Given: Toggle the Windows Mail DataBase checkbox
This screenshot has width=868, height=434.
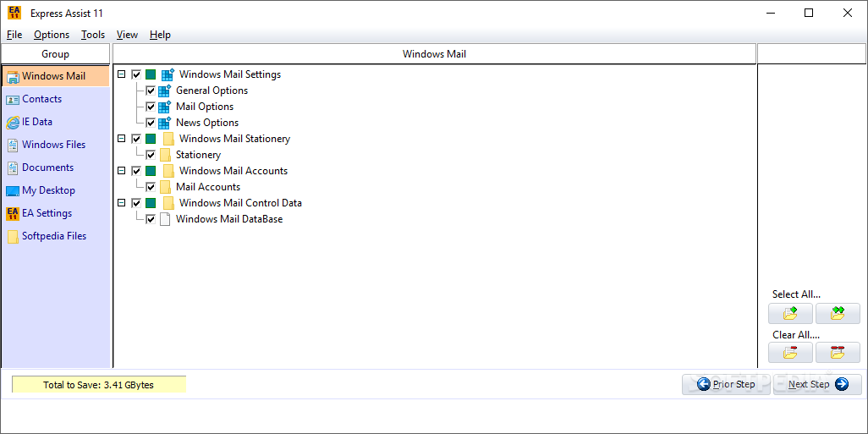Looking at the screenshot, I should (x=151, y=219).
